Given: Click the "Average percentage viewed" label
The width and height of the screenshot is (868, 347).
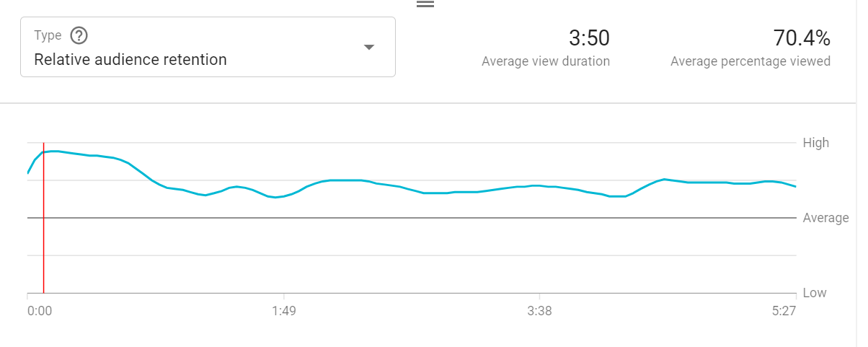Looking at the screenshot, I should (x=750, y=61).
